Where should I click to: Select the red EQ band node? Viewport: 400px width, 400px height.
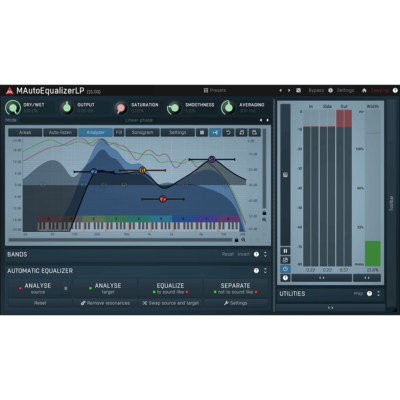point(163,199)
